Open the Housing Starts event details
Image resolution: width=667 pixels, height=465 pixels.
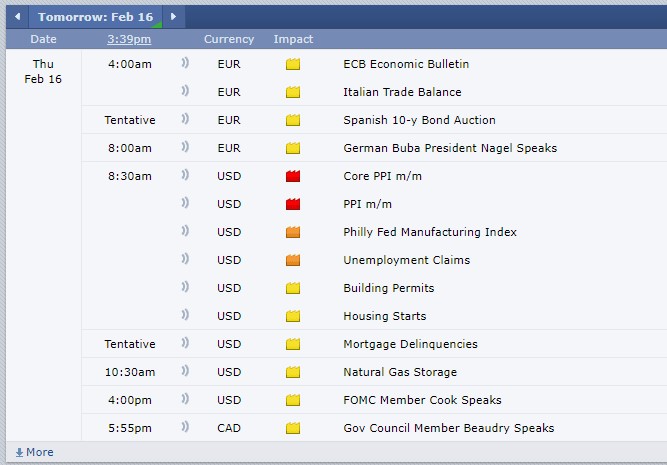pos(384,316)
